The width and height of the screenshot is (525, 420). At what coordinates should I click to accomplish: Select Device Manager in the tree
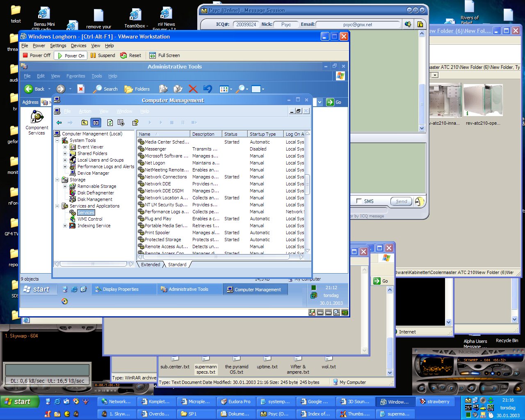pyautogui.click(x=93, y=173)
